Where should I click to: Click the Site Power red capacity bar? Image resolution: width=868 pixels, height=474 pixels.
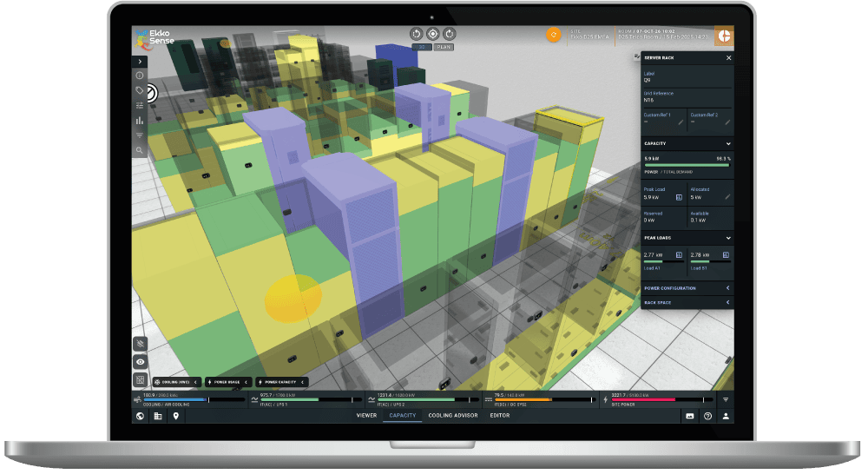[x=661, y=399]
